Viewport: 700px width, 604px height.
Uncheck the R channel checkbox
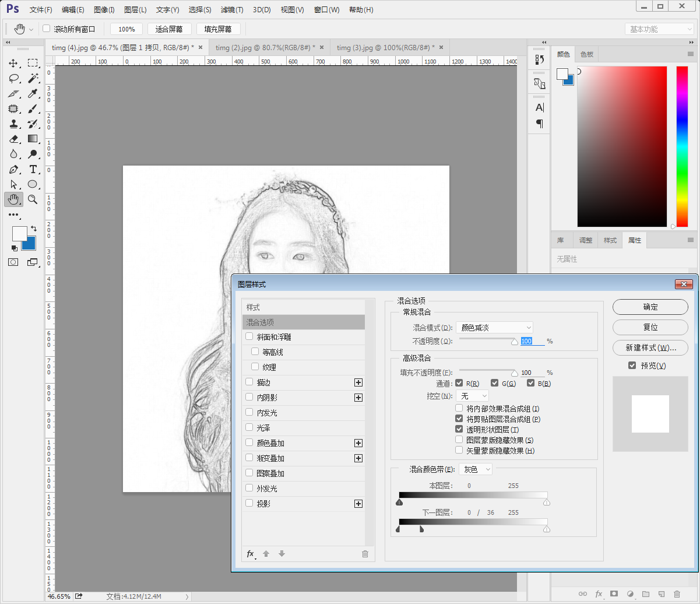[x=459, y=383]
